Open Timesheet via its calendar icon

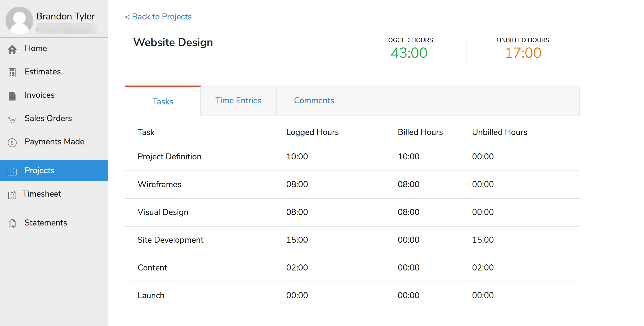(12, 194)
